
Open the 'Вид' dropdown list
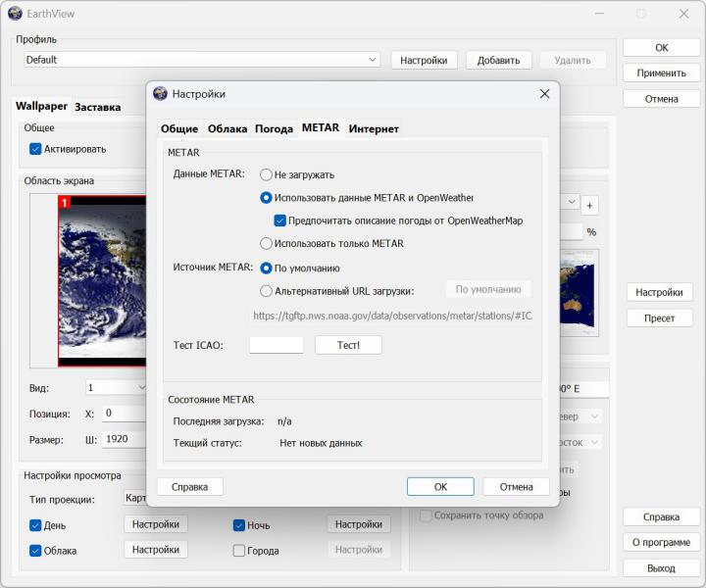click(x=118, y=387)
